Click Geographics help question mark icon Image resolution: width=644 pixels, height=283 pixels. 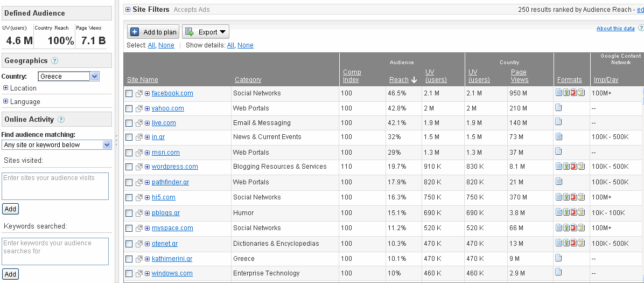[x=54, y=61]
